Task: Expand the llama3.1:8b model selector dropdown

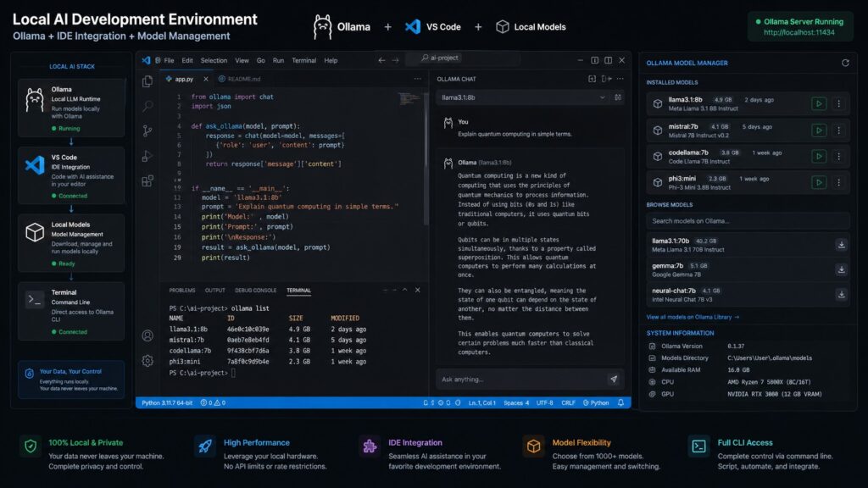Action: tap(523, 97)
